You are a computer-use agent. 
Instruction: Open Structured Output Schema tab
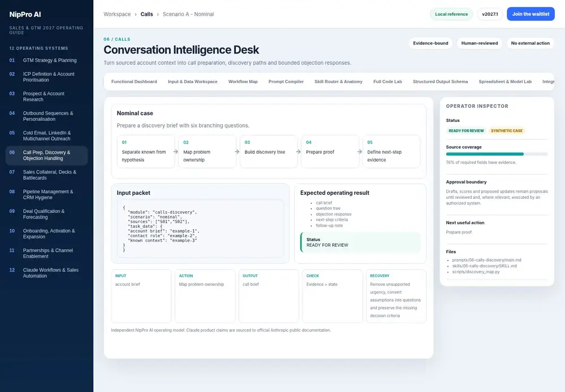[x=440, y=82]
